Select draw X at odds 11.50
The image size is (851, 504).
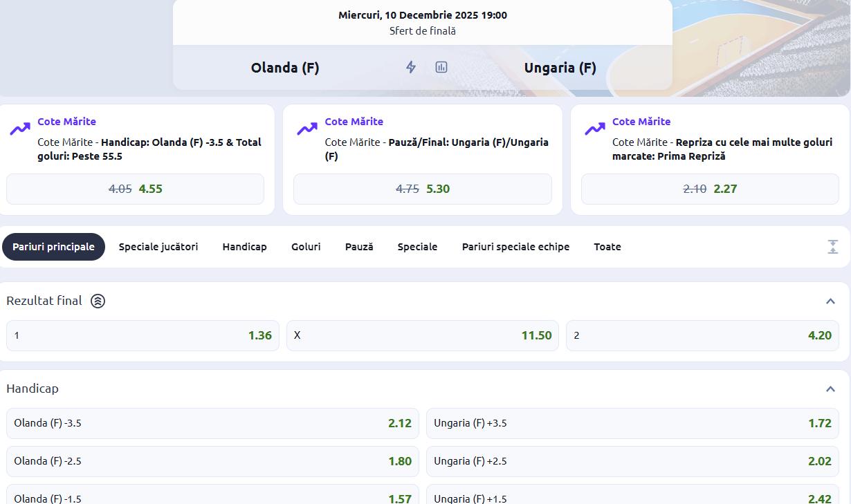click(422, 335)
